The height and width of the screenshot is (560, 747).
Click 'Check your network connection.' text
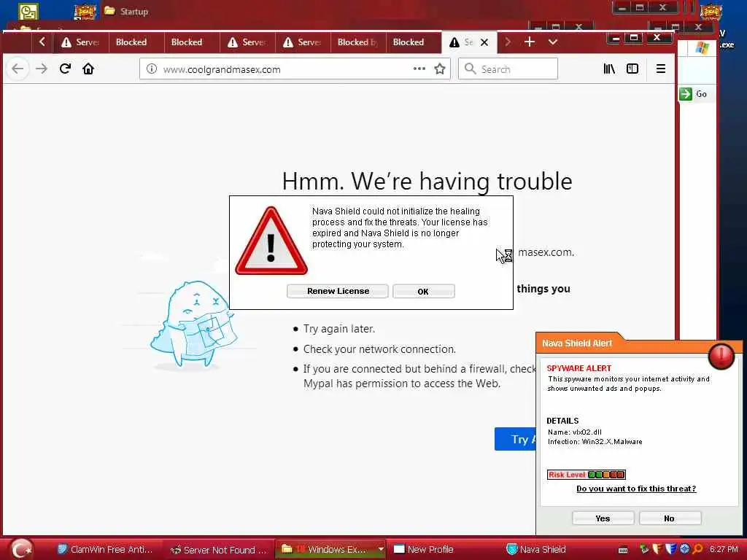pyautogui.click(x=379, y=349)
